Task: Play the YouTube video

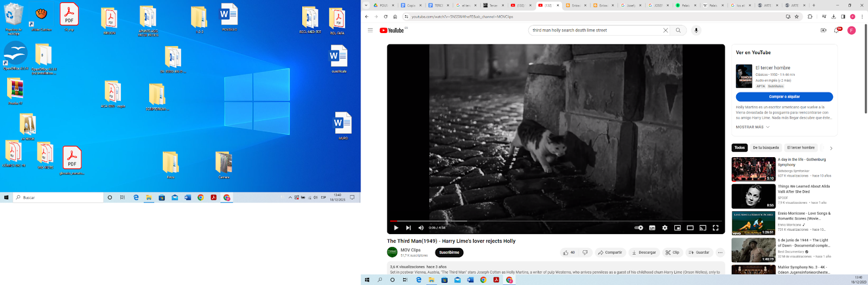Action: [396, 228]
